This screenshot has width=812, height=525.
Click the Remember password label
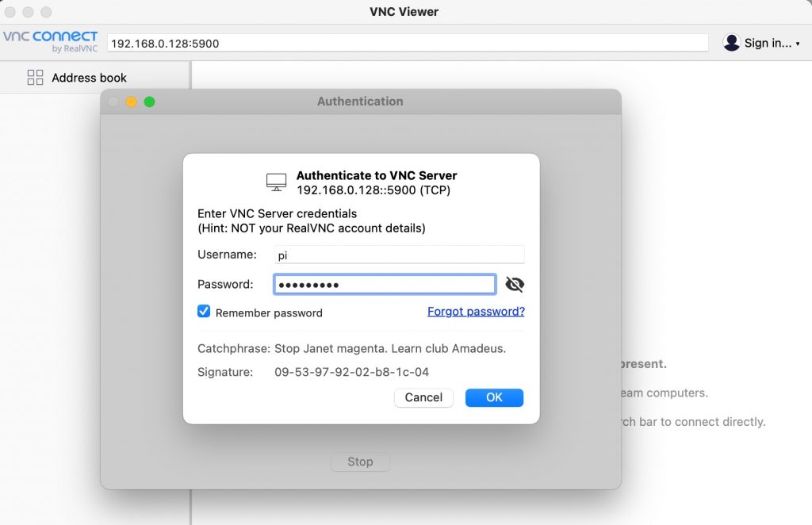tap(269, 312)
